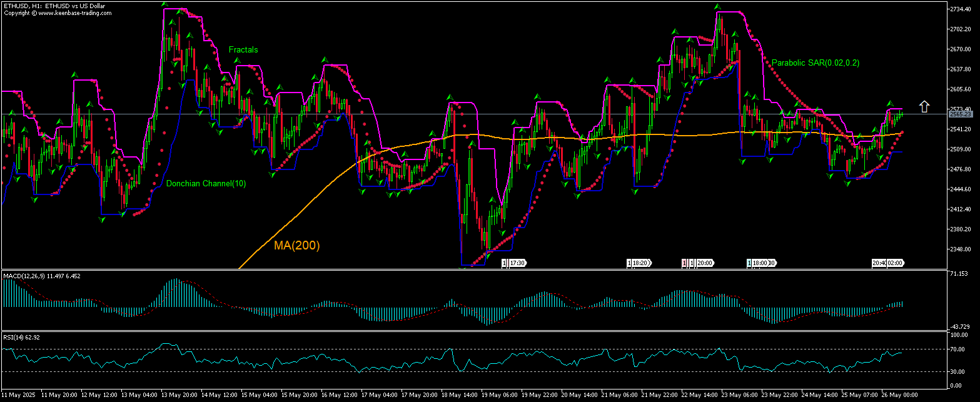
Task: Click the Donchian Channel(10) label
Action: point(206,184)
